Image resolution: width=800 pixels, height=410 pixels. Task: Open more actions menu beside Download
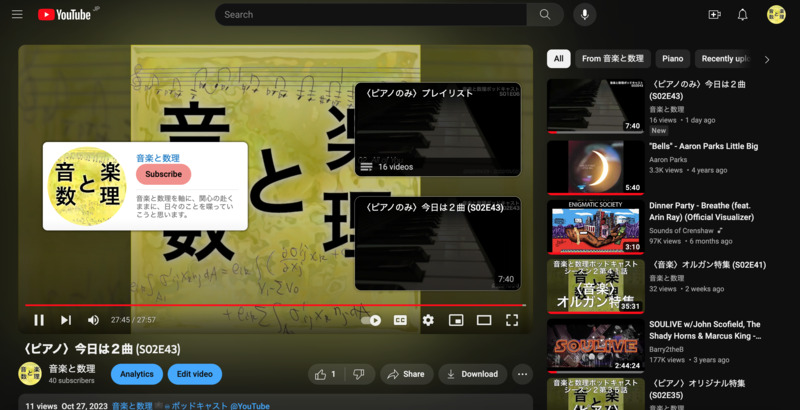(x=522, y=374)
